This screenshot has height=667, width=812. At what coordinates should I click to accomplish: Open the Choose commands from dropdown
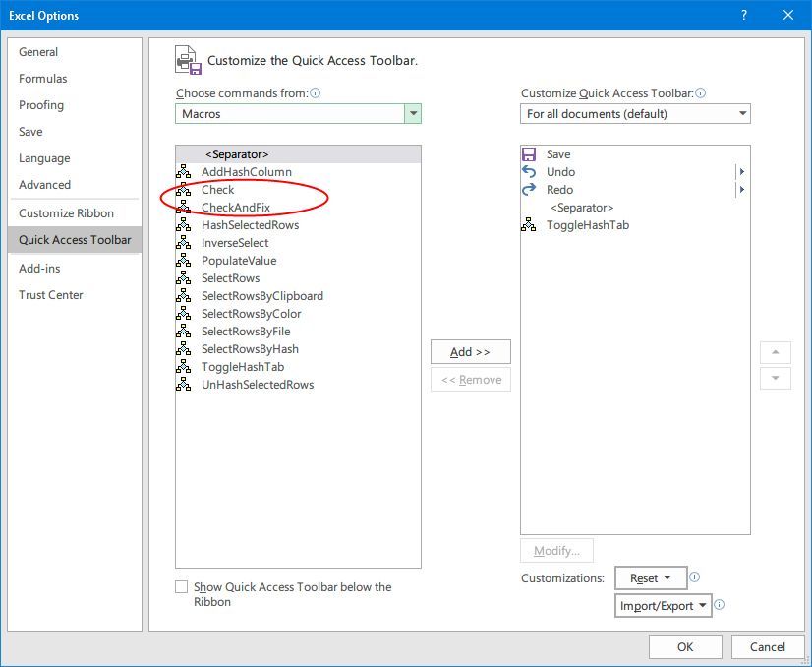(x=413, y=113)
